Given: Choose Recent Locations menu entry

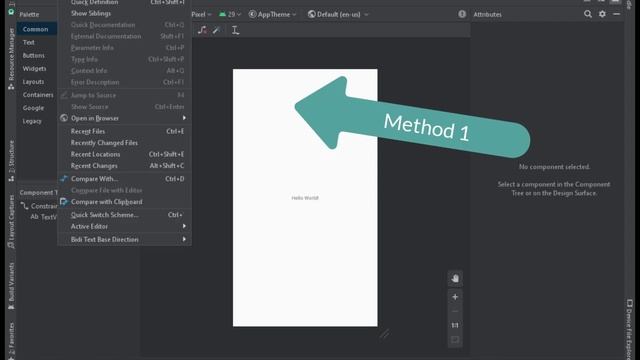Looking at the screenshot, I should click(x=124, y=154).
